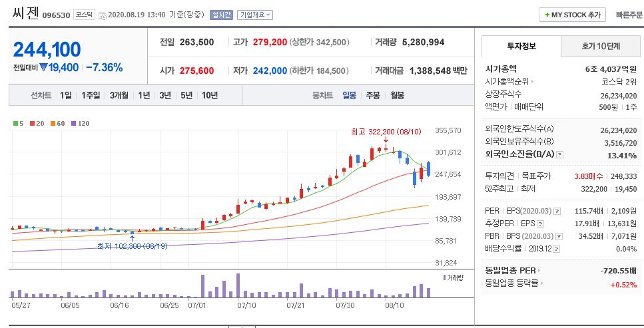Click the current price 244,100

[x=47, y=49]
